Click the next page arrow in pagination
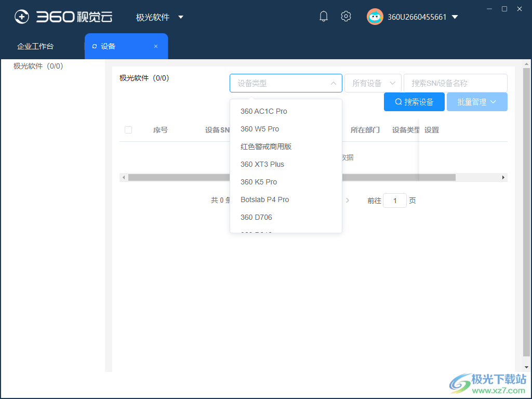 pyautogui.click(x=348, y=200)
